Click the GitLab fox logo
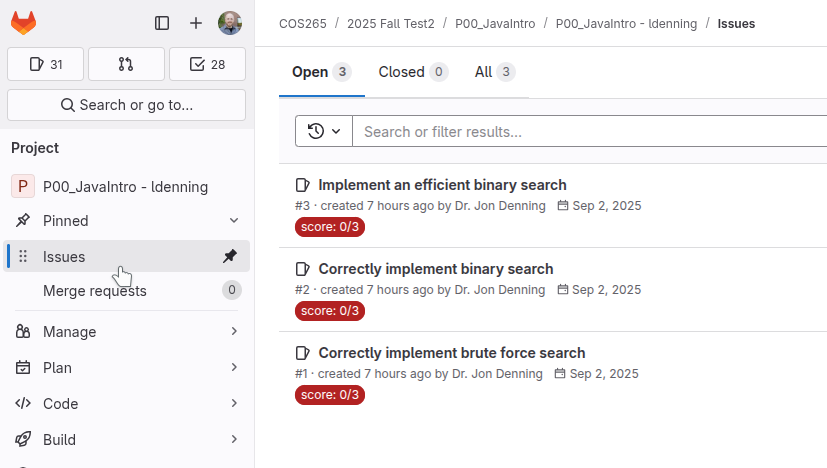Screen dimensions: 827x468 [24, 23]
